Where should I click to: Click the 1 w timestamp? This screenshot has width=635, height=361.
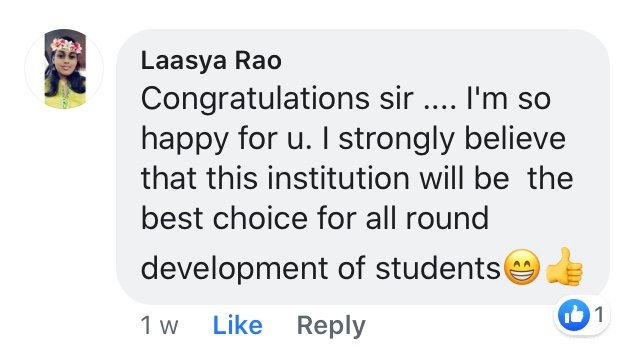coord(159,325)
